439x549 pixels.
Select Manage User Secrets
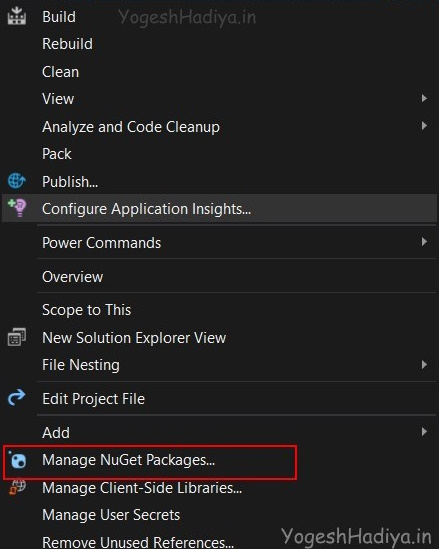click(x=111, y=515)
